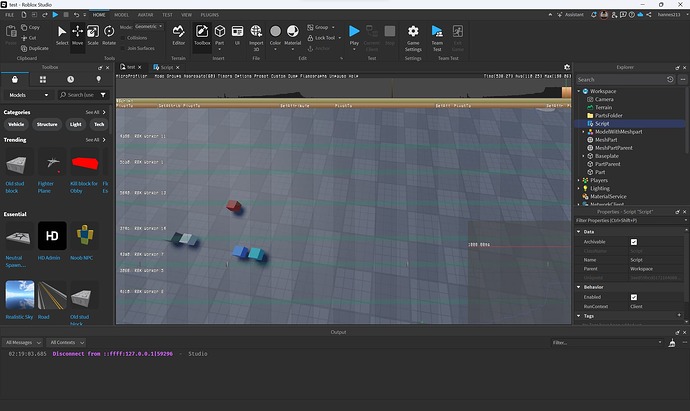Open Explorer filter history icon

coord(670,80)
